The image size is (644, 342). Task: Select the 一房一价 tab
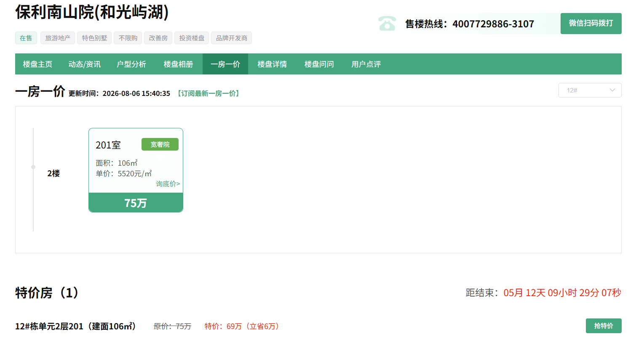click(225, 64)
